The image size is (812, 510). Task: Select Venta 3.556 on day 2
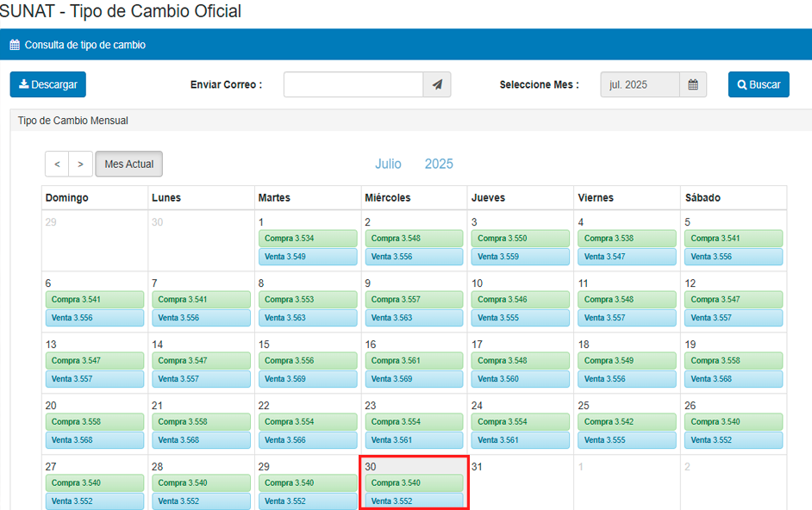414,257
